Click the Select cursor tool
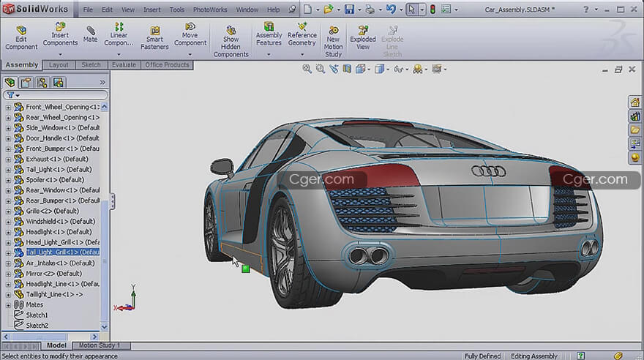Viewport: 644px width, 360px height. (411, 9)
